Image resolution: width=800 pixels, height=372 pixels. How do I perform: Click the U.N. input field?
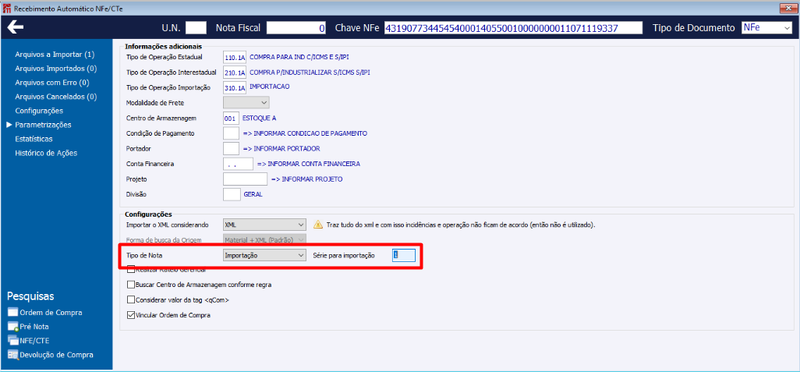196,28
